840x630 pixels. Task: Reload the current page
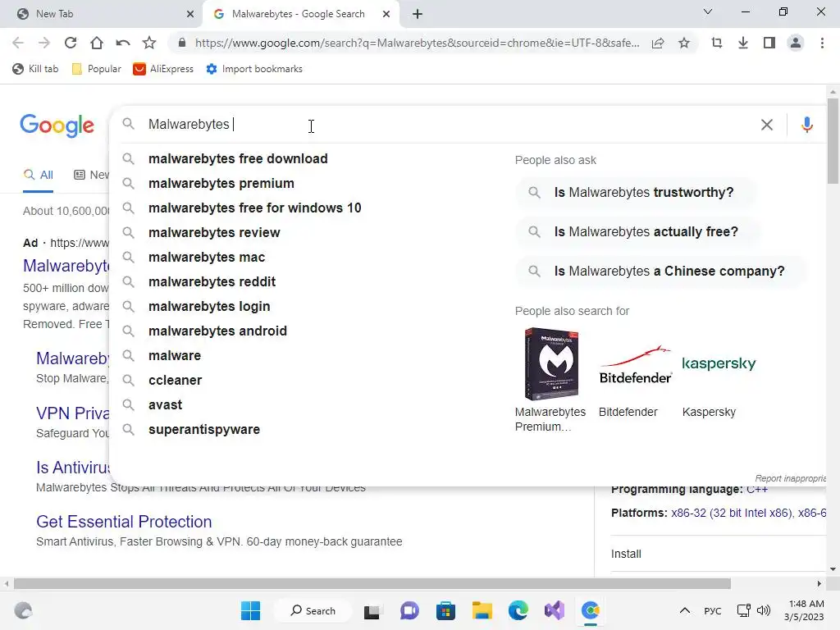coord(71,43)
